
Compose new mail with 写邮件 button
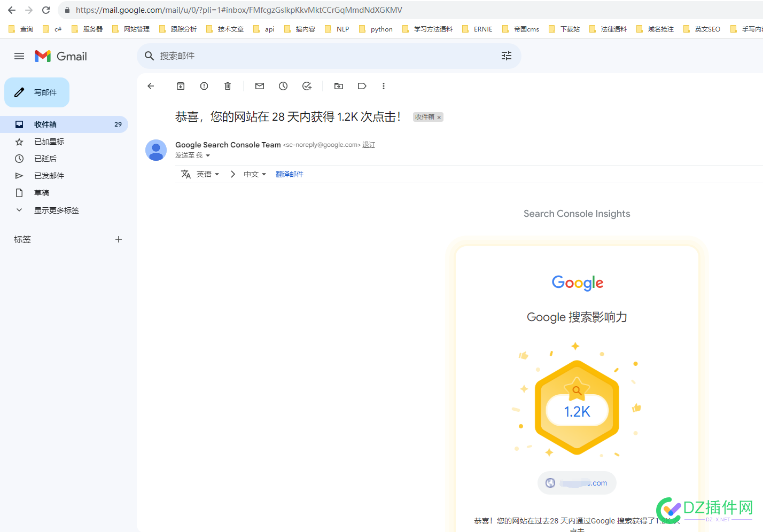[37, 92]
